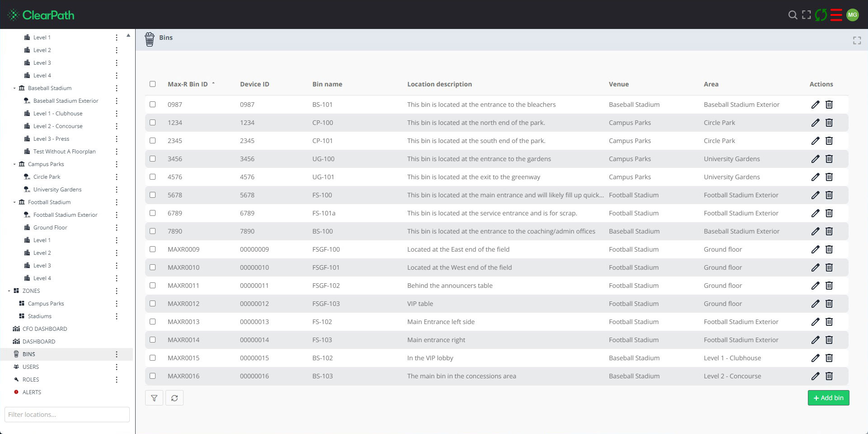Viewport: 868px width, 434px height.
Task: Open the table filter funnel button
Action: 154,398
